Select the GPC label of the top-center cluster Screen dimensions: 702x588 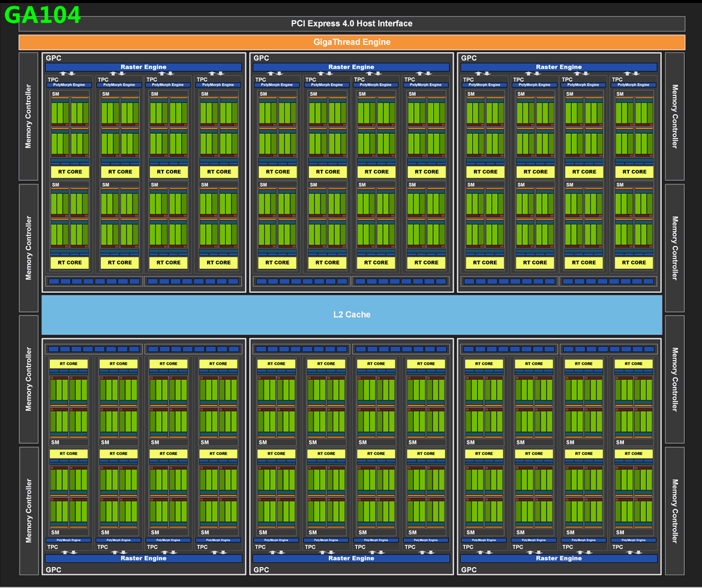point(261,58)
